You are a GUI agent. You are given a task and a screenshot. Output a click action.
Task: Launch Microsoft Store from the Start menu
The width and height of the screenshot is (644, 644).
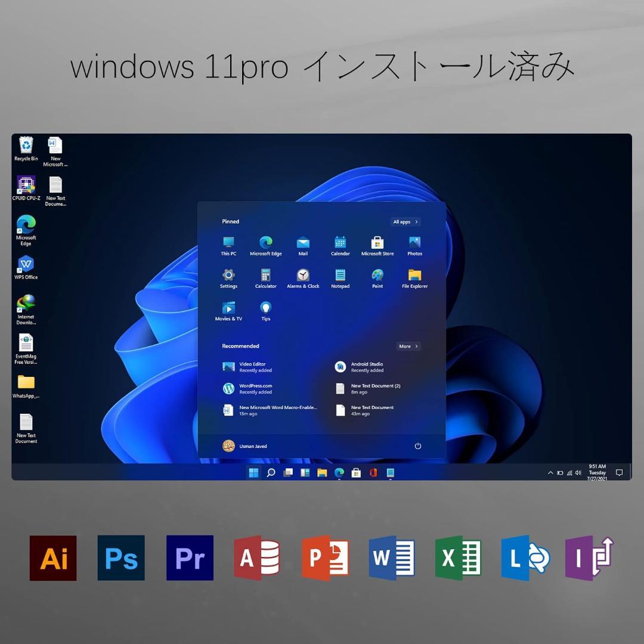[377, 243]
